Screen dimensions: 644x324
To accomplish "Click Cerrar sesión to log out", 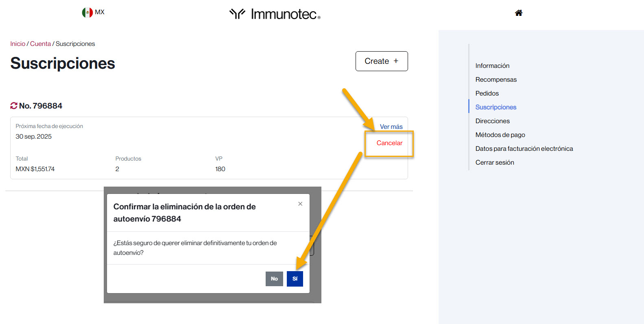I will pyautogui.click(x=495, y=163).
